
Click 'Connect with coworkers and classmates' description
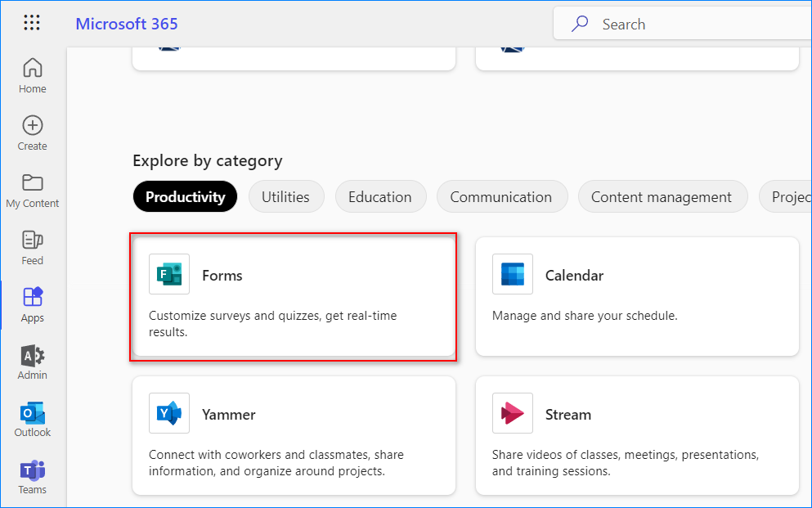coord(276,463)
